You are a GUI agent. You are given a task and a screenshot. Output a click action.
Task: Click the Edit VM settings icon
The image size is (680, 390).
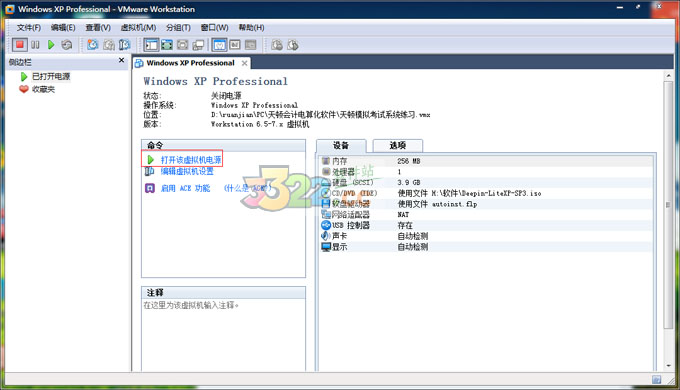[x=150, y=171]
